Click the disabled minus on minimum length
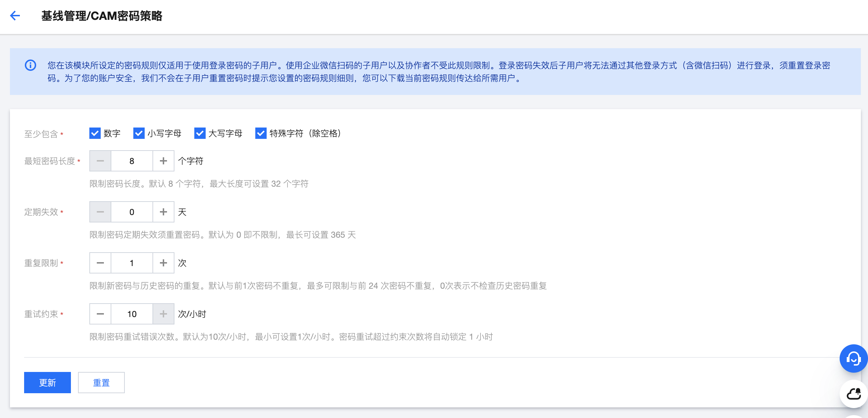The image size is (868, 418). point(100,161)
